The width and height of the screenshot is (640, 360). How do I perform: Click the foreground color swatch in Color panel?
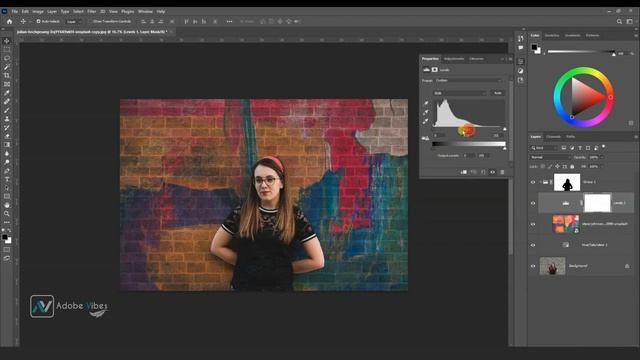pos(534,47)
